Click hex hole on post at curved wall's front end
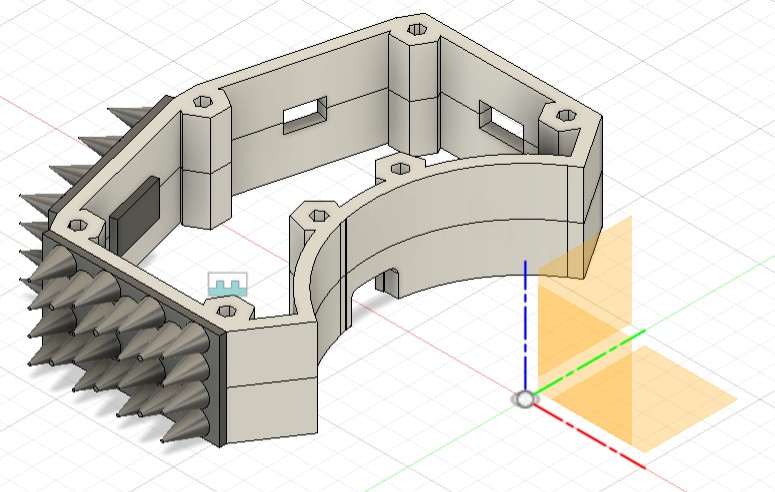775x492 pixels. click(318, 214)
